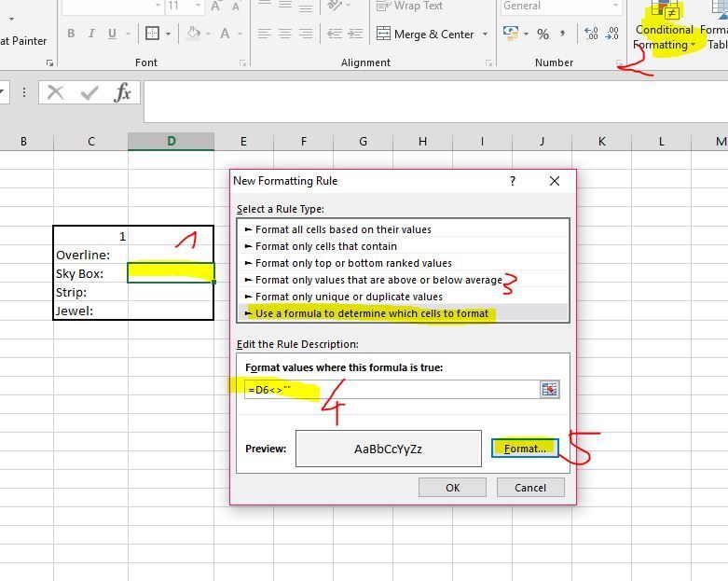Click Increase Font Size icon
The width and height of the screenshot is (728, 581).
pyautogui.click(x=215, y=6)
